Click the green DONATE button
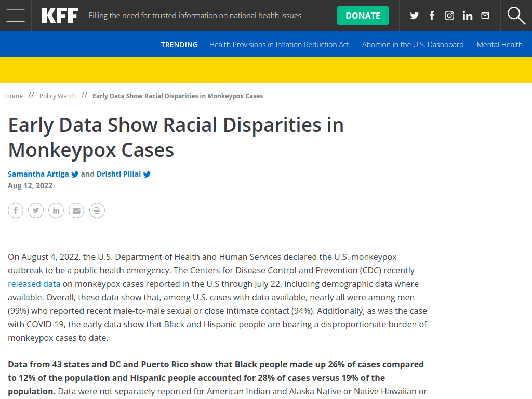This screenshot has height=399, width=532. pyautogui.click(x=363, y=16)
